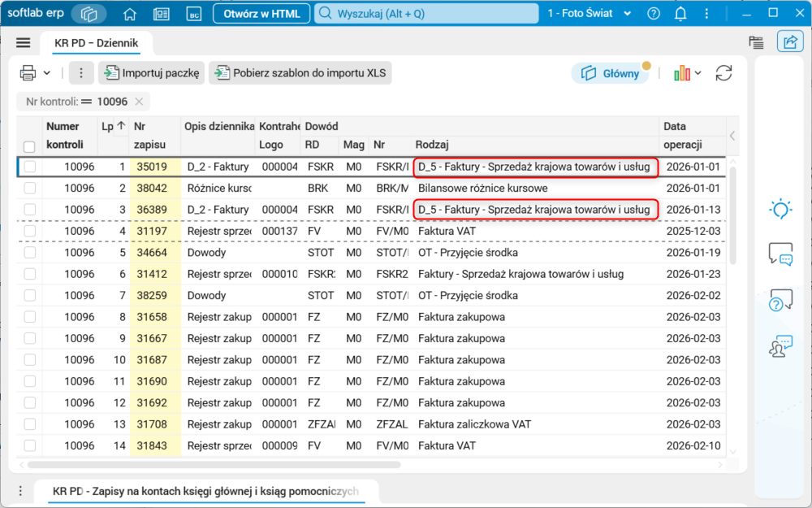Click the printer icon
This screenshot has width=812, height=508.
click(x=28, y=73)
